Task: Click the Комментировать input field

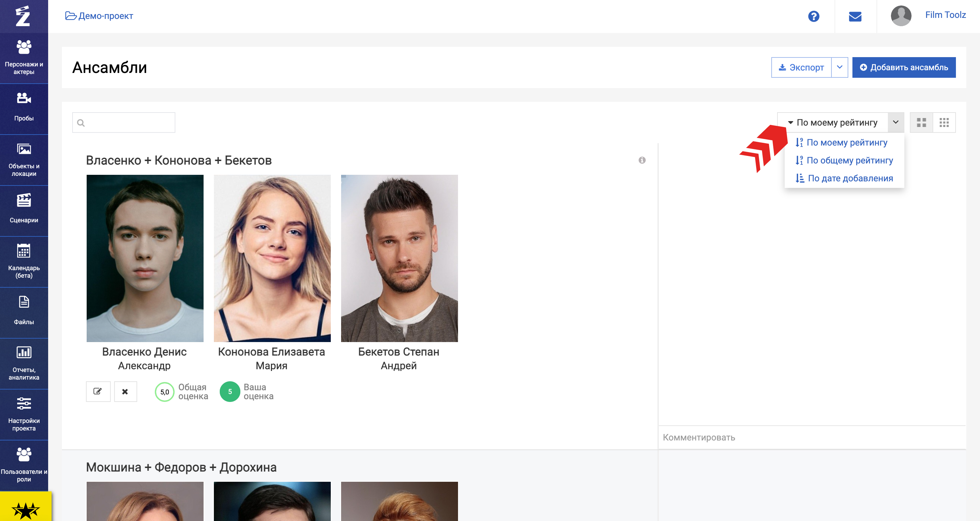Action: (812, 437)
